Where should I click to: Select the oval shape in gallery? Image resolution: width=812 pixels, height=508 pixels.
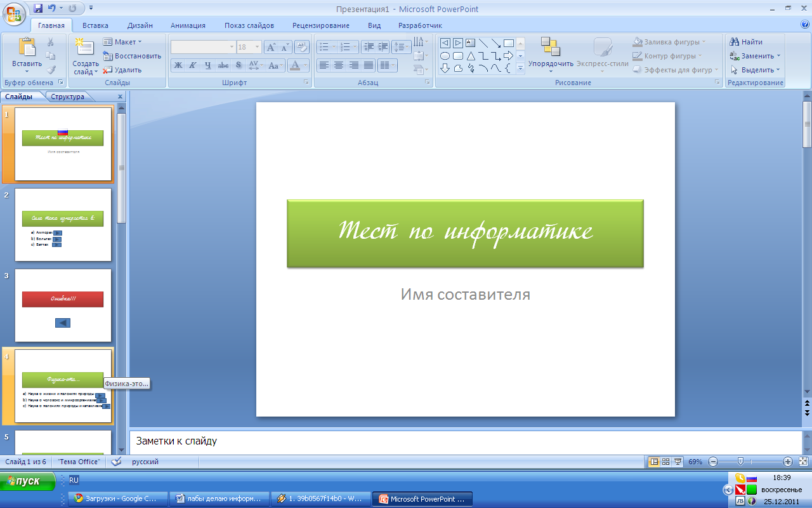(445, 56)
